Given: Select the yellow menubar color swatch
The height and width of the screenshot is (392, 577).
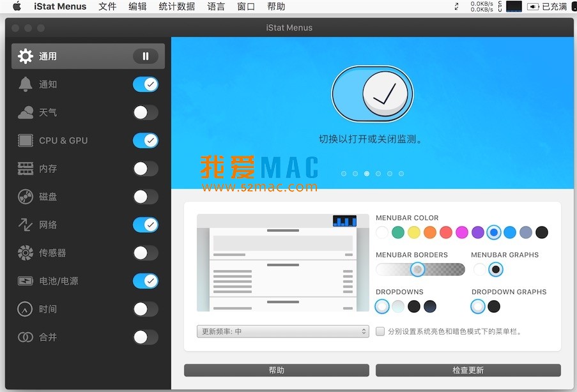Looking at the screenshot, I should [x=414, y=232].
